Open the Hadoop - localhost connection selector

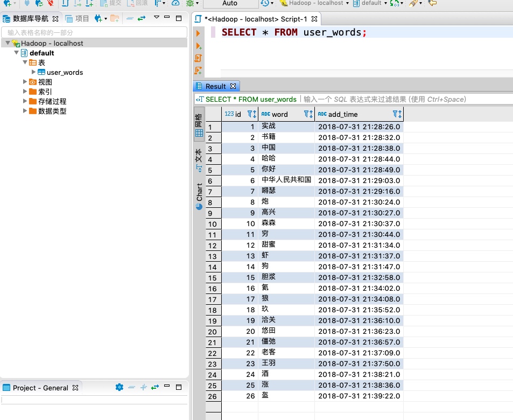(314, 3)
